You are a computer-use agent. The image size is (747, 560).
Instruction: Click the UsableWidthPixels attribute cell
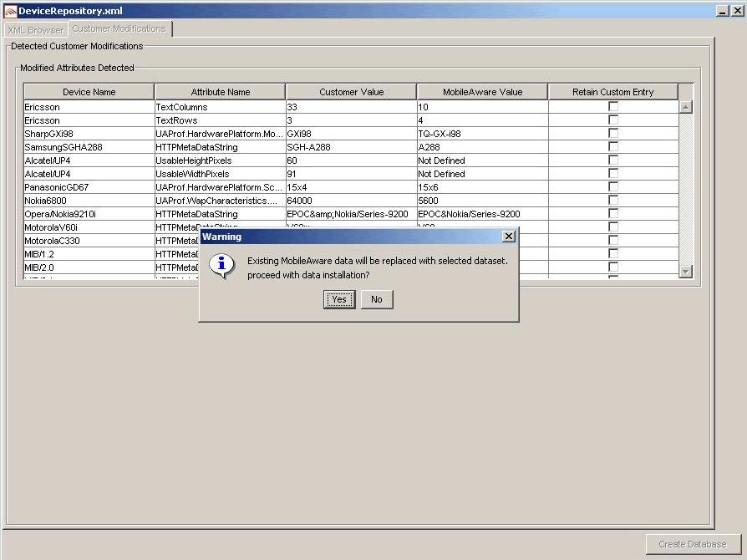(x=220, y=174)
